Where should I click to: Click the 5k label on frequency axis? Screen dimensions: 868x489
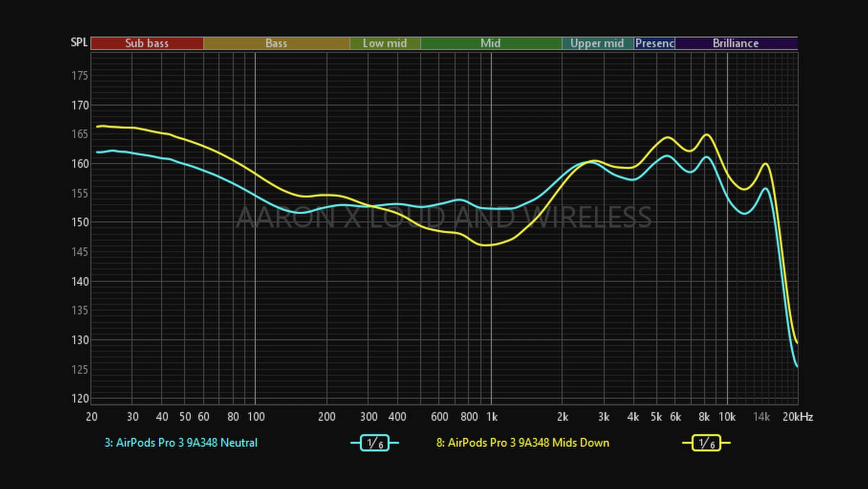pos(656,417)
